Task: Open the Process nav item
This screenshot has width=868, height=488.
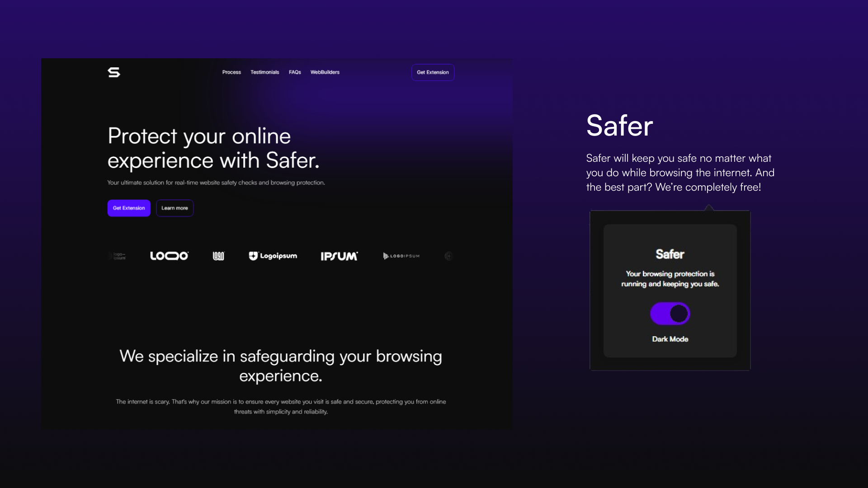Action: 231,72
